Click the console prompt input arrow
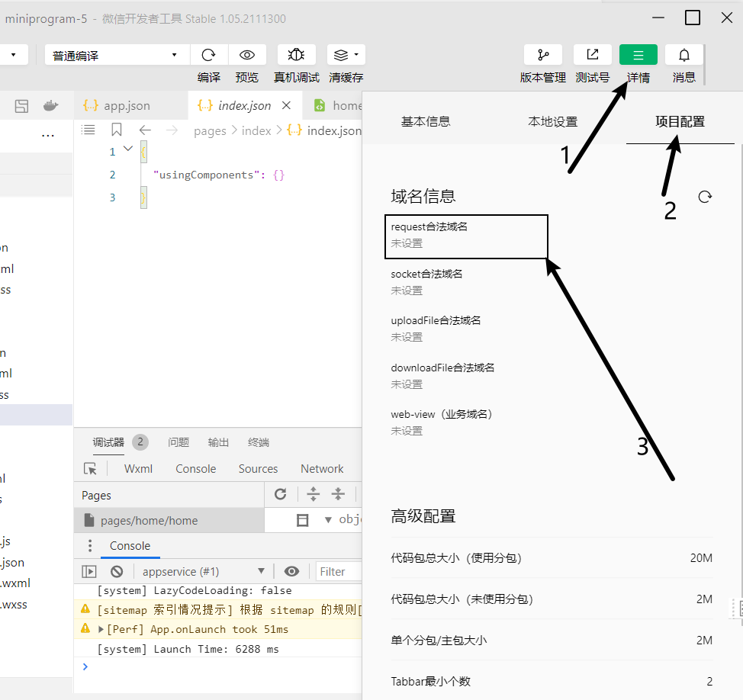The image size is (743, 700). (85, 667)
